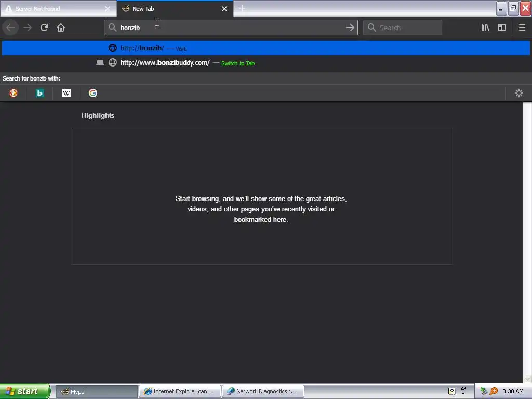Switch to Mypal taskbar button

click(96, 391)
